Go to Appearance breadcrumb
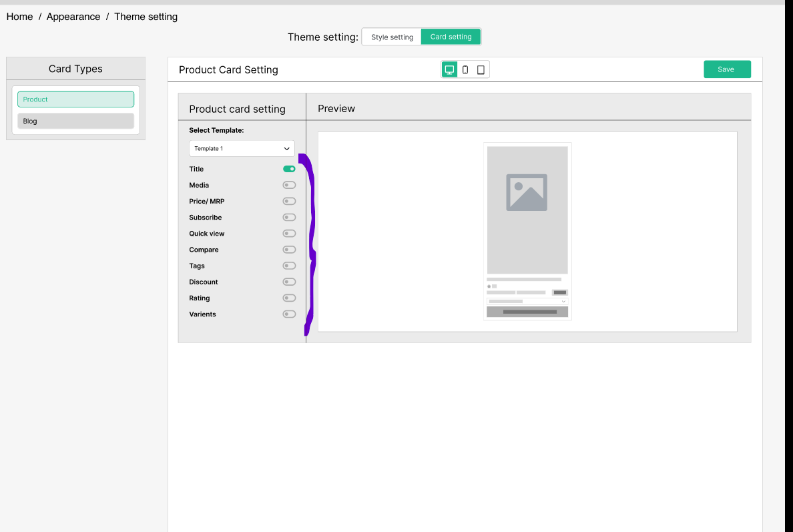The height and width of the screenshot is (532, 793). [73, 17]
